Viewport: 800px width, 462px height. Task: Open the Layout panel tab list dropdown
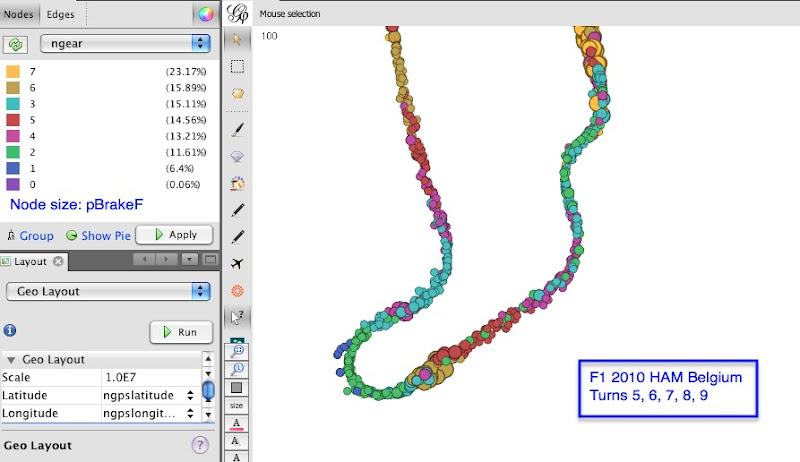189,260
